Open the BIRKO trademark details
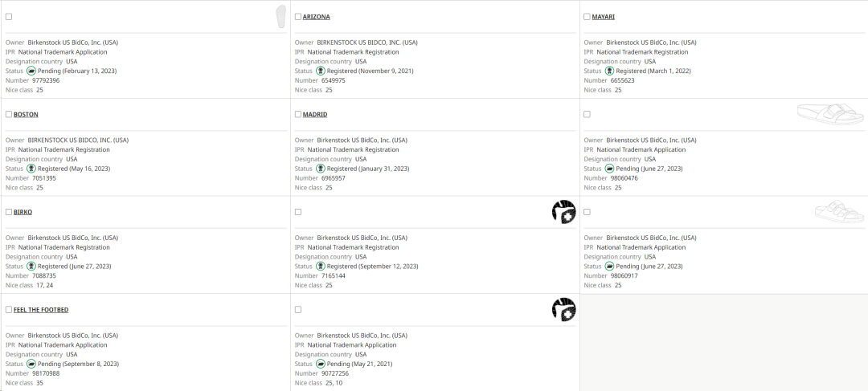 click(x=23, y=212)
